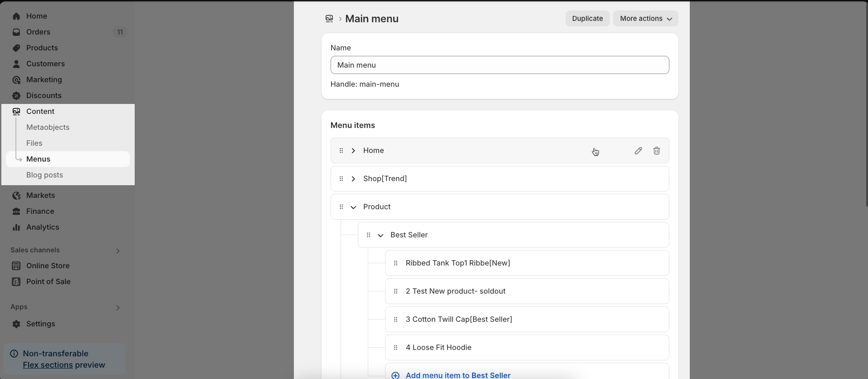Click the Markets globe icon
This screenshot has height=379, width=868.
(16, 196)
